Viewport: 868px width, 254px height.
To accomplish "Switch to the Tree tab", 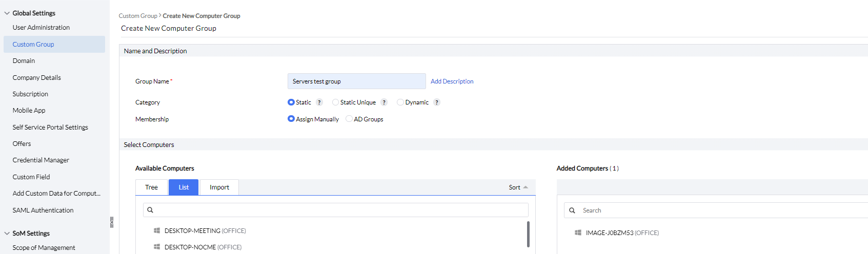I will (x=151, y=187).
